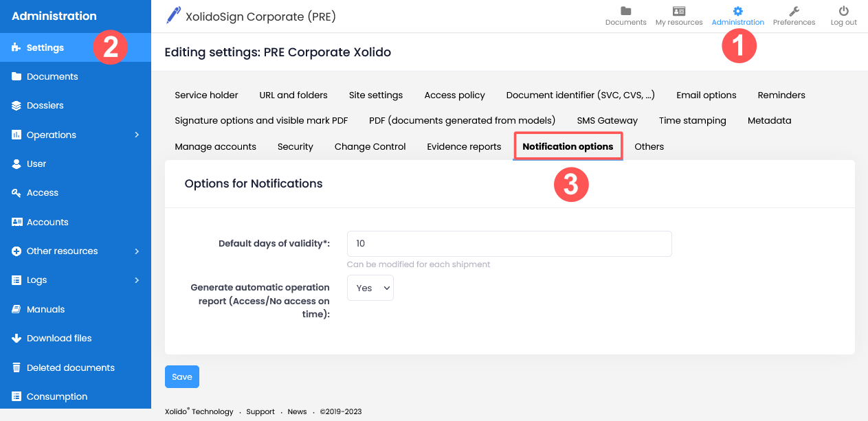Switch to URL and folders tab
The height and width of the screenshot is (421, 868).
293,95
